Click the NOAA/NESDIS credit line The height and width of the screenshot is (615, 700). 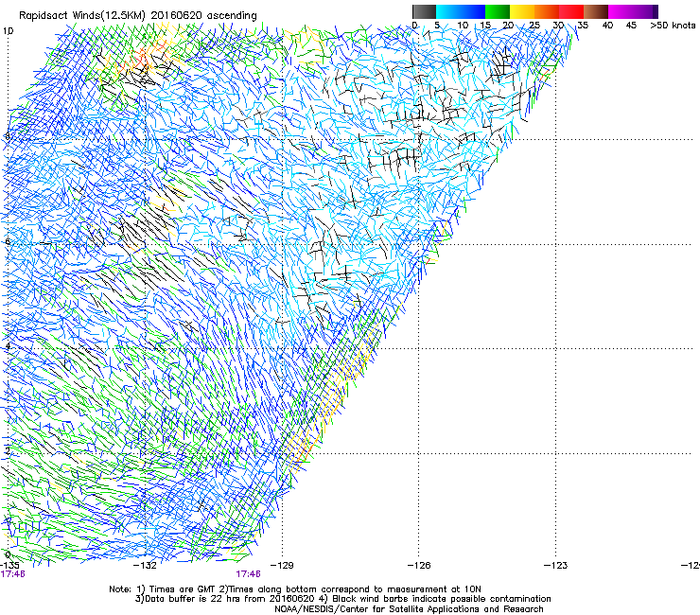pyautogui.click(x=409, y=609)
